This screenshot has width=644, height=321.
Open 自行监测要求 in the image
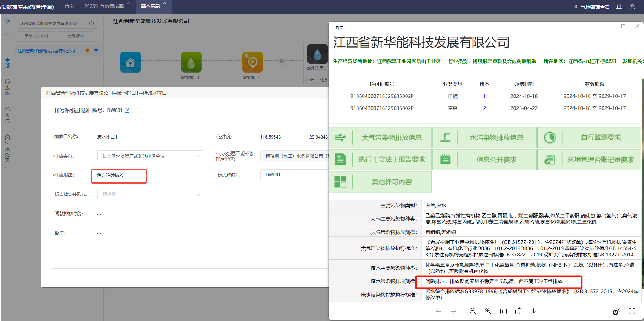coord(589,137)
